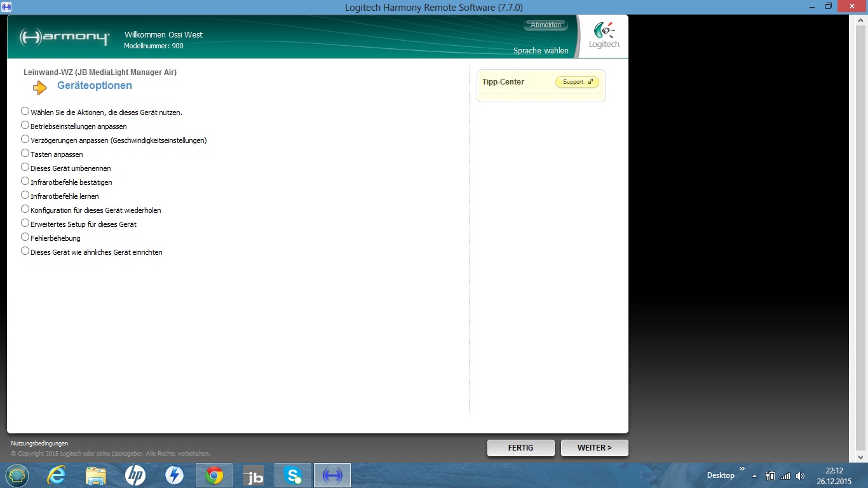The image size is (868, 488).
Task: Launch Internet Explorer from the taskbar
Action: click(x=57, y=475)
